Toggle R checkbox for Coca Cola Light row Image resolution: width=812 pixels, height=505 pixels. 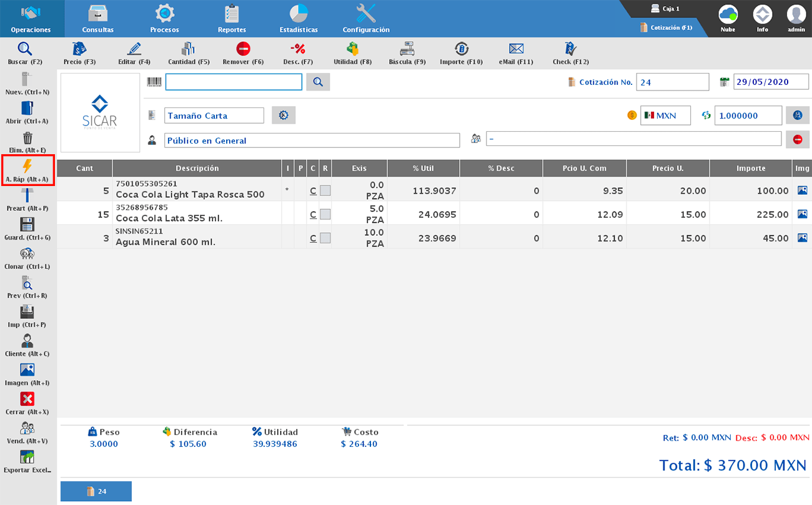[325, 191]
